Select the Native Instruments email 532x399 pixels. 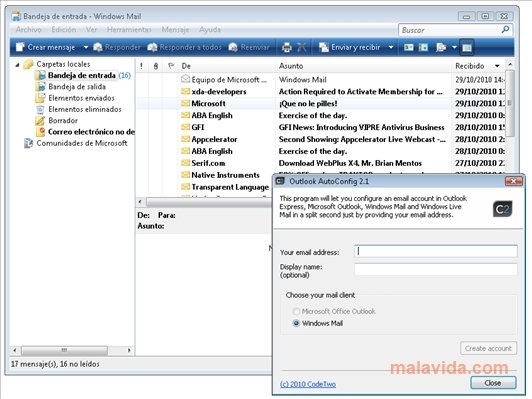(225, 175)
